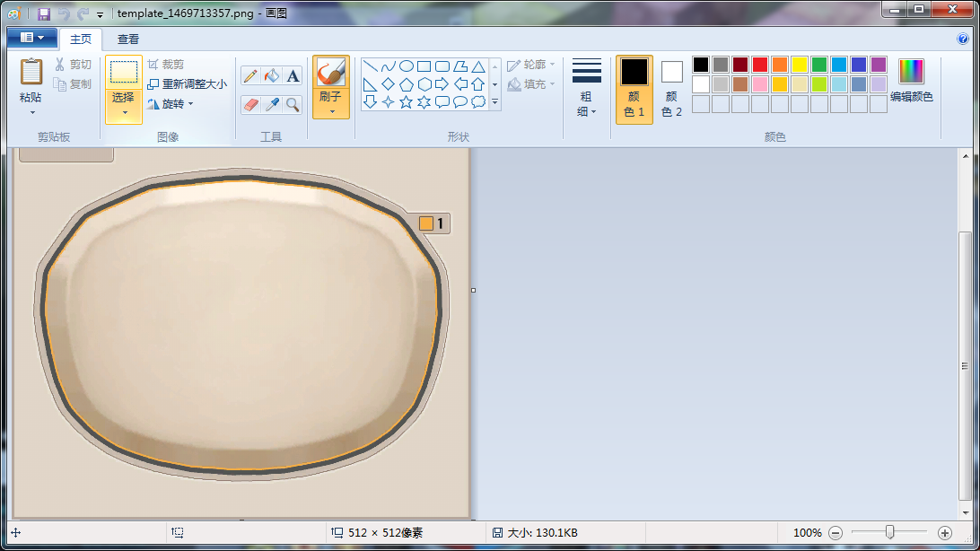Pick the black color swatch
Viewport: 980px width, 551px height.
[x=701, y=65]
